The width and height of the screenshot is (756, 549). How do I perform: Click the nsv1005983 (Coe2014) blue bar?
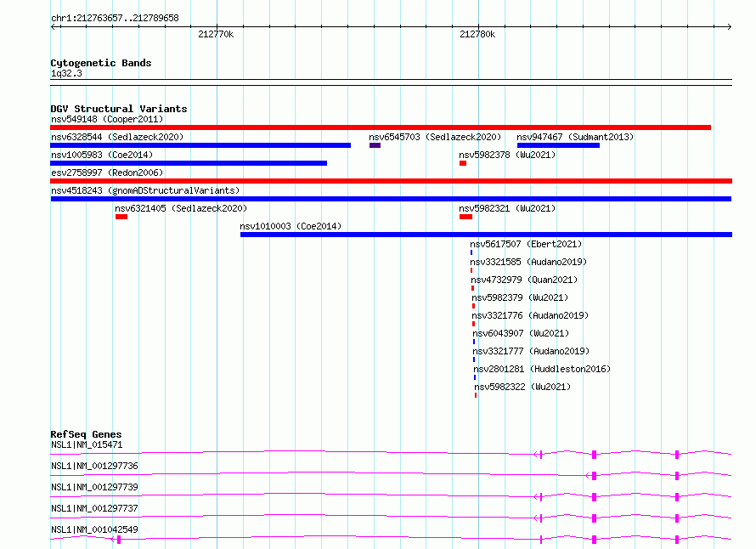189,163
